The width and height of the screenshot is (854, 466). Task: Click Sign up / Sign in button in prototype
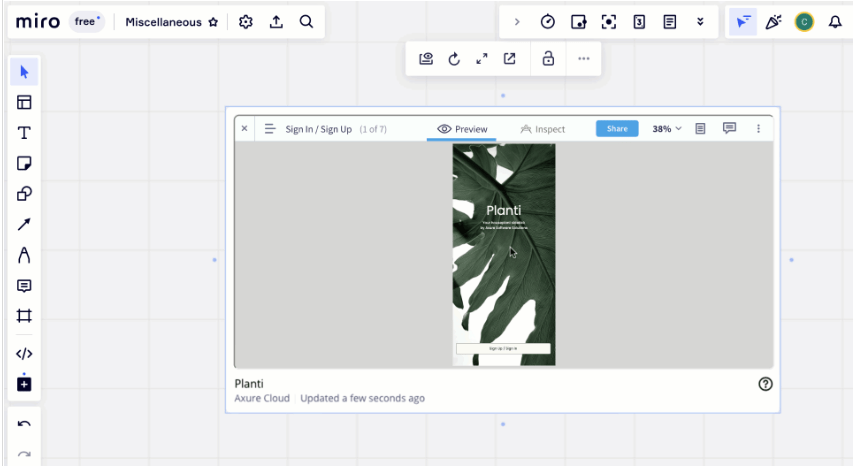tap(503, 349)
